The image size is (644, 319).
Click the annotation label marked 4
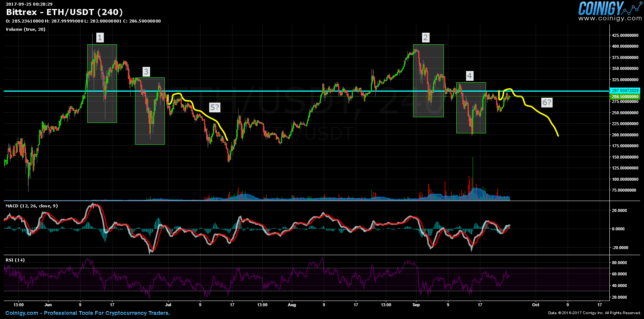coord(469,76)
